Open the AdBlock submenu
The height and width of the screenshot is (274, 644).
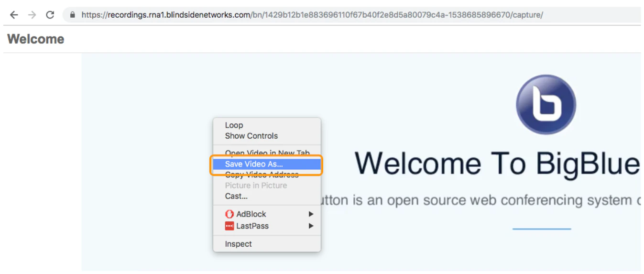coord(267,214)
